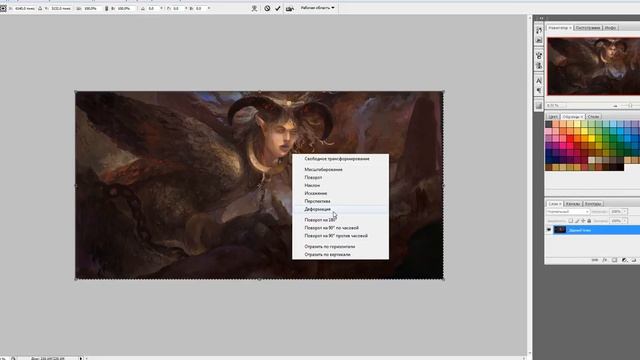This screenshot has height=360, width=640.
Task: Open the layer fill dropdown arrow
Action: 624,221
